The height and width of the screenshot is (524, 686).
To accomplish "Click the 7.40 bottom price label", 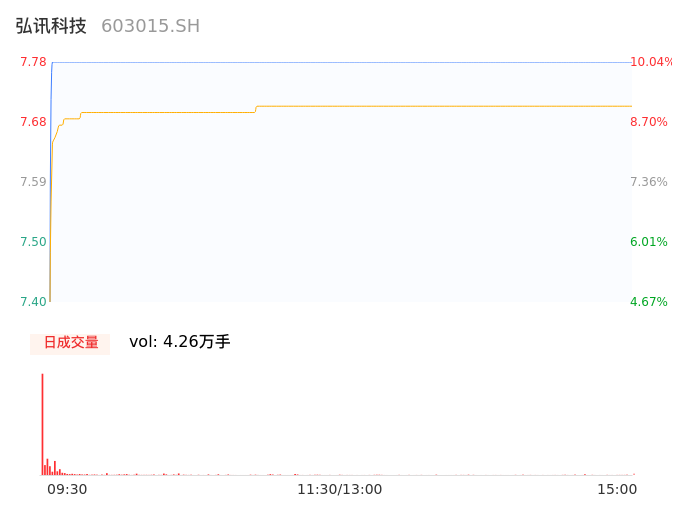I will (33, 302).
